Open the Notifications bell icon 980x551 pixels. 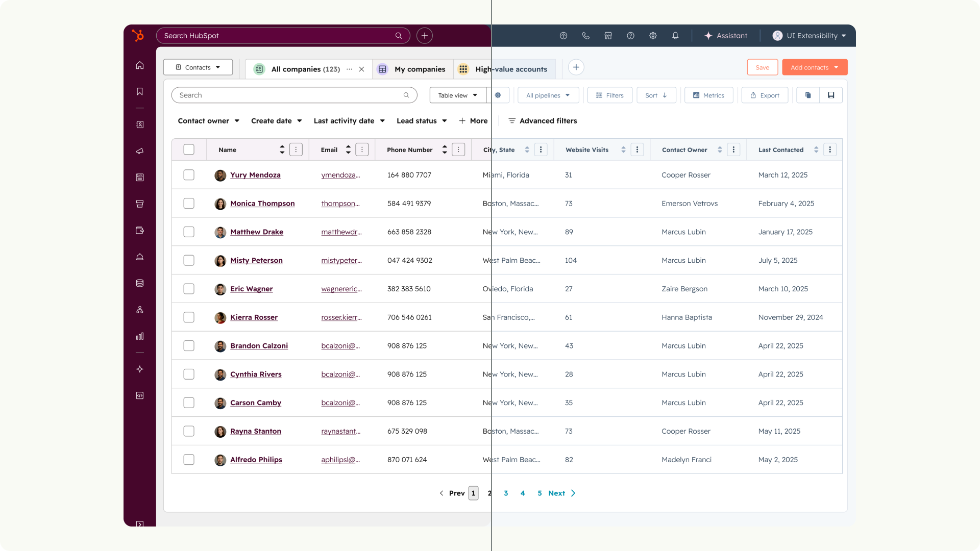coord(675,36)
